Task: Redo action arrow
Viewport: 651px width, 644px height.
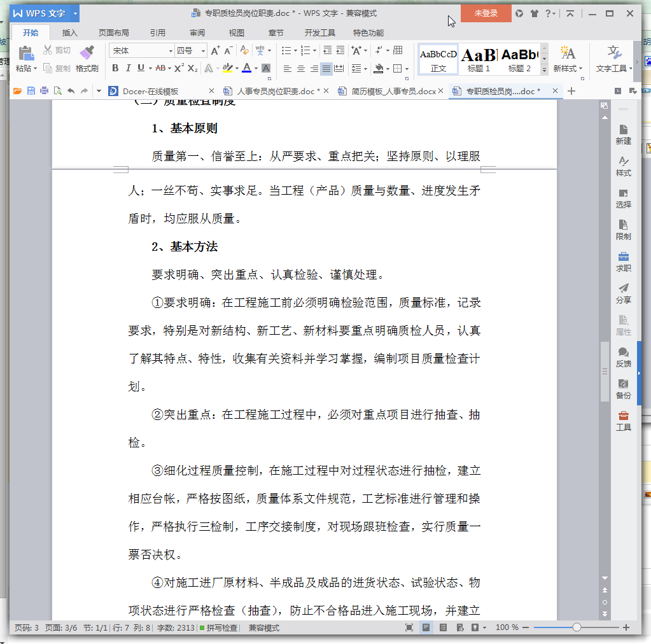Action: click(x=84, y=91)
